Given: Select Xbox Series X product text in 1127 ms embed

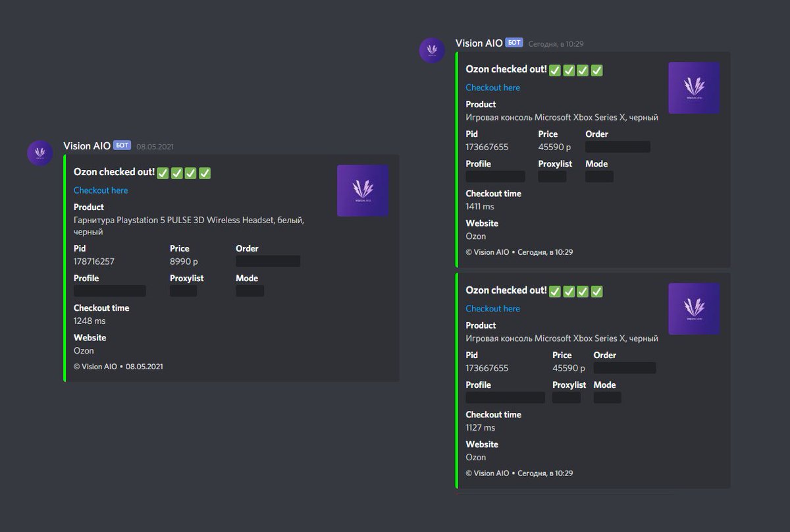Looking at the screenshot, I should [x=562, y=338].
